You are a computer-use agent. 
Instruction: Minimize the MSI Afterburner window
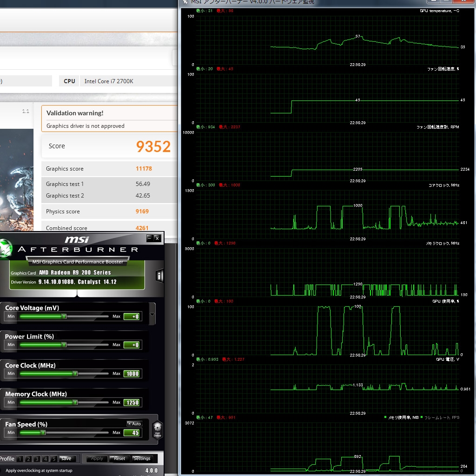click(150, 238)
